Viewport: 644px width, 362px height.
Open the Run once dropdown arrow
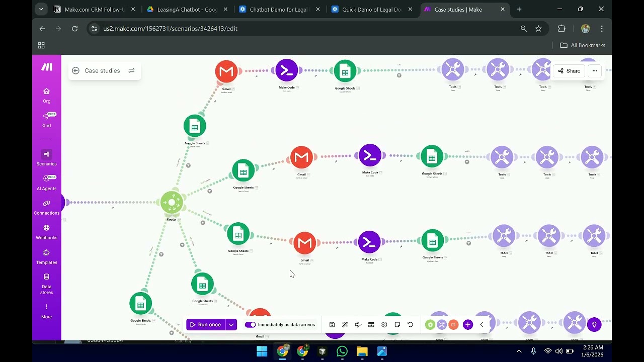tap(231, 325)
